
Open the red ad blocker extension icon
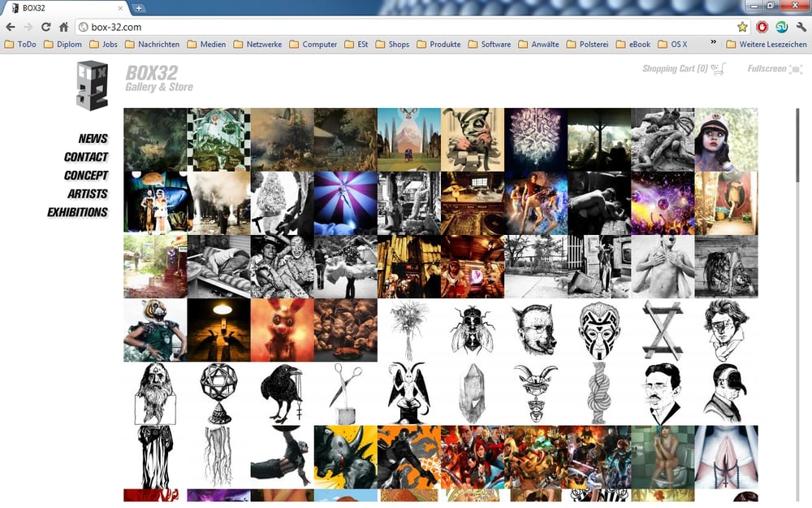(x=762, y=27)
